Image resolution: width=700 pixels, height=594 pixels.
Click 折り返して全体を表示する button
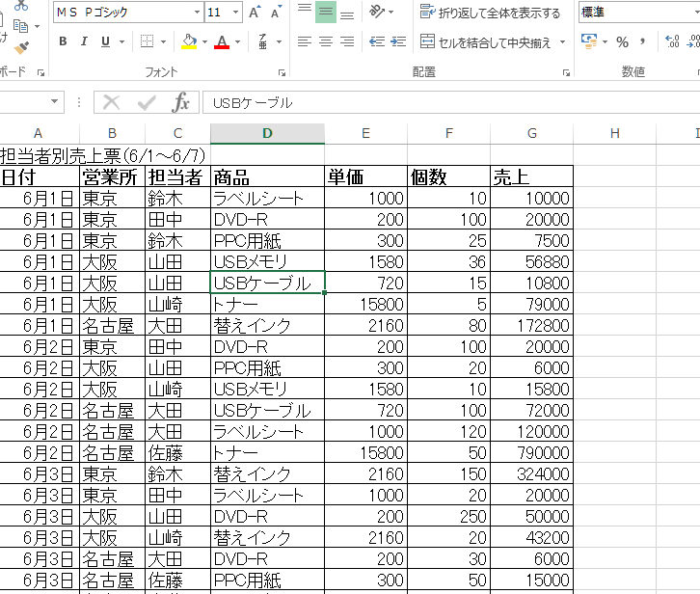point(491,13)
